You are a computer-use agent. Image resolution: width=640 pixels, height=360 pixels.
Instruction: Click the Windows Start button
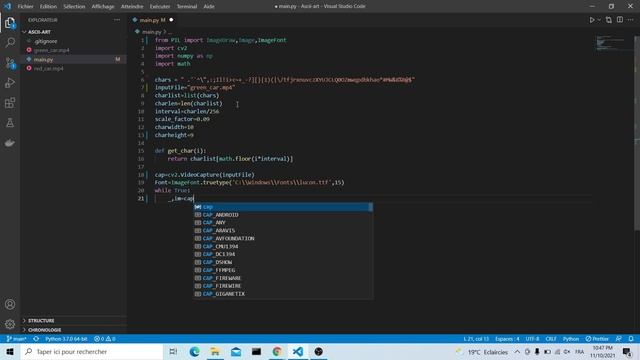10,351
